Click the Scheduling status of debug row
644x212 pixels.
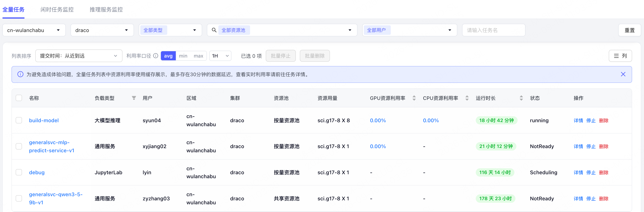coord(544,172)
